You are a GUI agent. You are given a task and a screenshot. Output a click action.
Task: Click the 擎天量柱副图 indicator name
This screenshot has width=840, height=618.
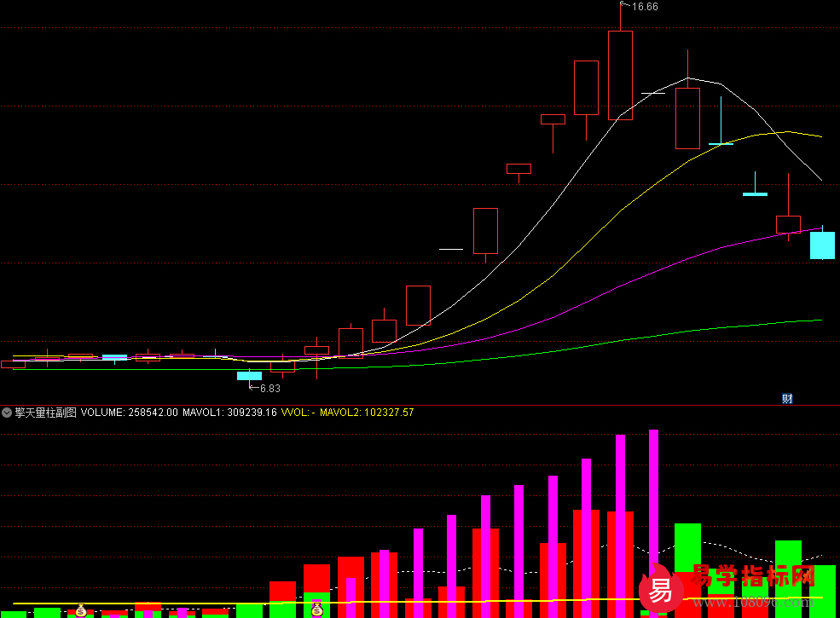45,413
